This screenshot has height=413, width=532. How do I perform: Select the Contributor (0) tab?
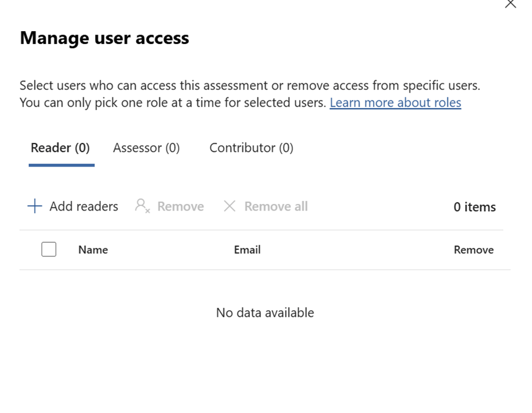click(x=251, y=148)
